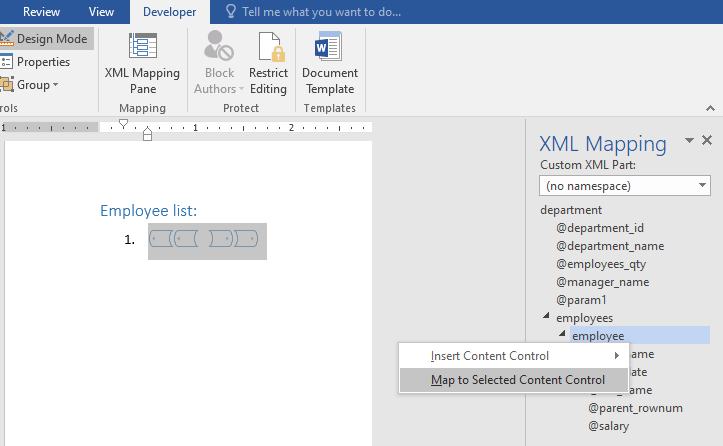Select the employees tree node
This screenshot has height=446, width=723.
(584, 318)
